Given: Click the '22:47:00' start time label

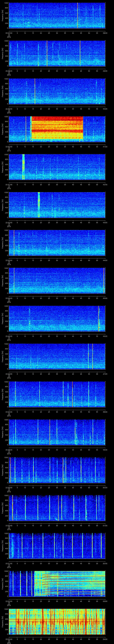Looking at the screenshot, I should click(9, 412).
